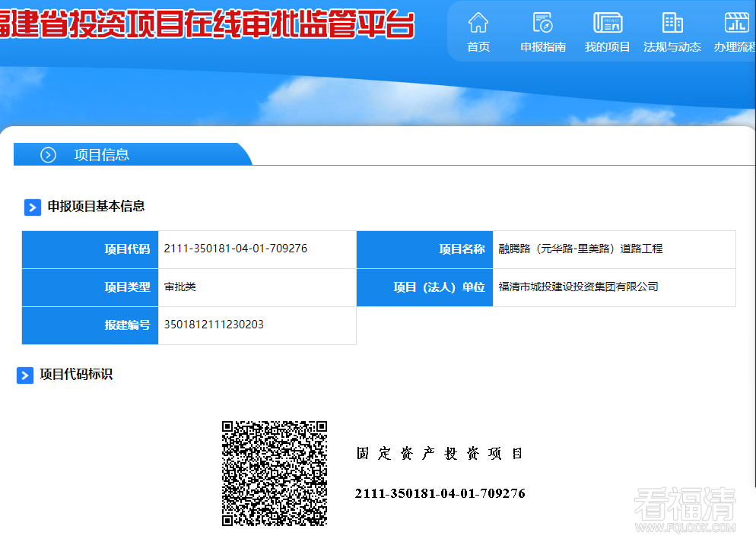Go to 我的项目 menu label
Screen dimensions: 756x548
click(608, 47)
